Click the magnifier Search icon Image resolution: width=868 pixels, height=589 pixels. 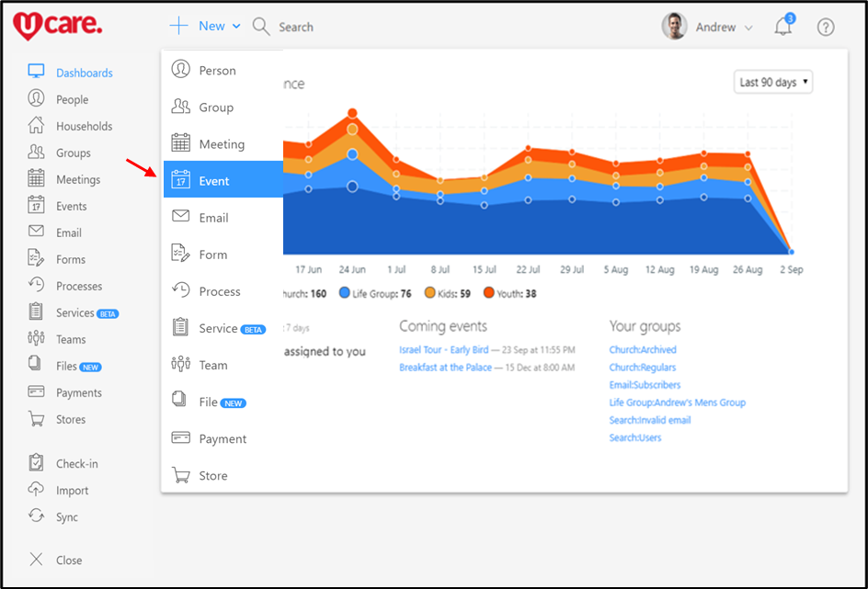pos(261,27)
